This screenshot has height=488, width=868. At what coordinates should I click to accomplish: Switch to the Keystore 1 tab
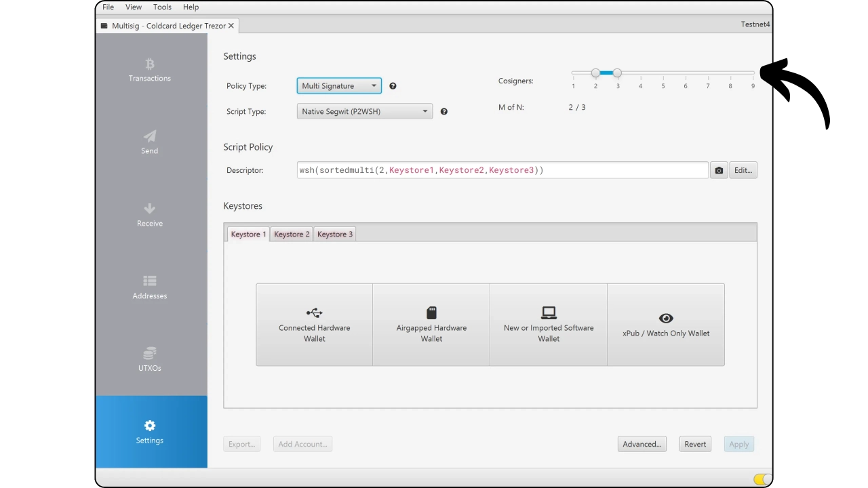point(248,235)
